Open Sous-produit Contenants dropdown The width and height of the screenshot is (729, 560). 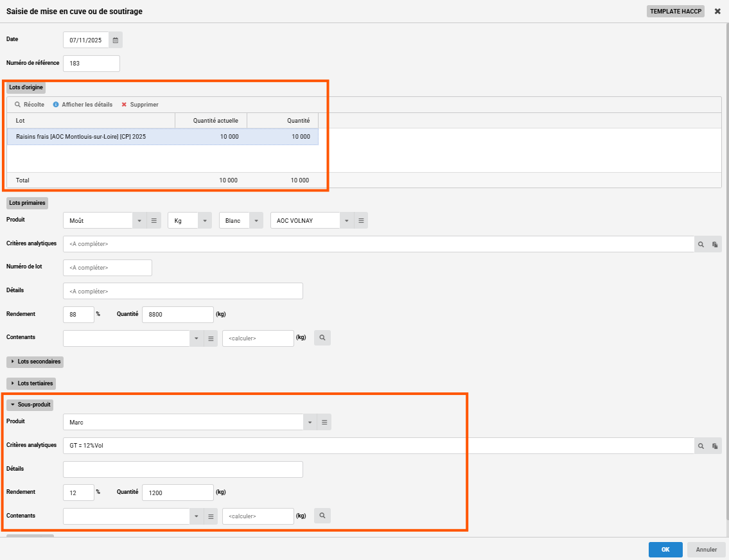tap(196, 516)
